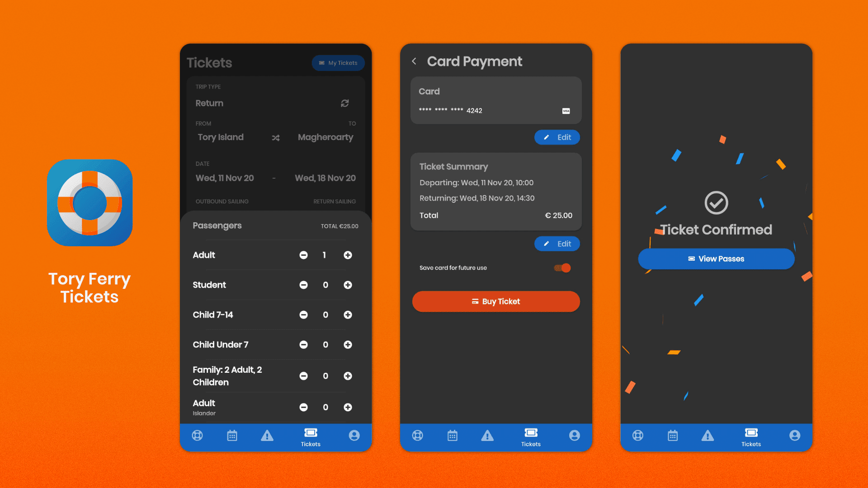
Task: Tap the swap/exchange arrows icon
Action: [276, 136]
